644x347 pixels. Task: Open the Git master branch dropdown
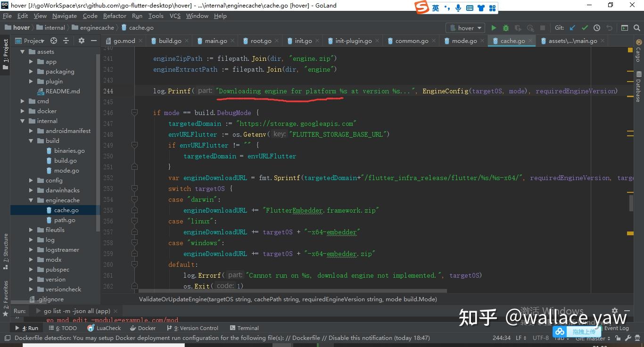[x=592, y=338]
